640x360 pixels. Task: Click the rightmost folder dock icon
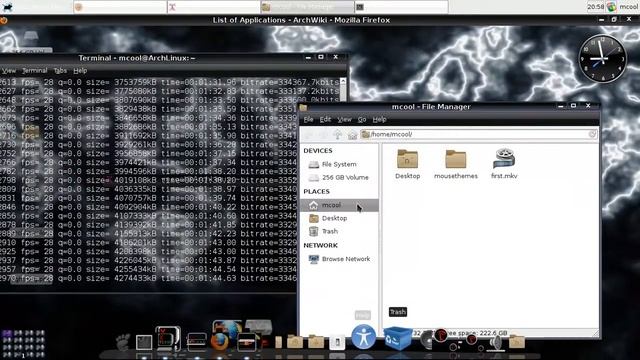pyautogui.click(x=516, y=342)
